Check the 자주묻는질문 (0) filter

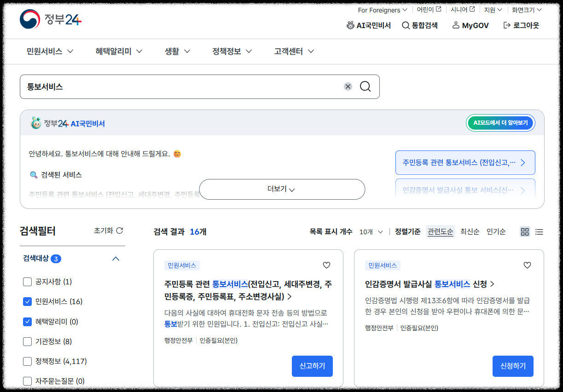(27, 381)
